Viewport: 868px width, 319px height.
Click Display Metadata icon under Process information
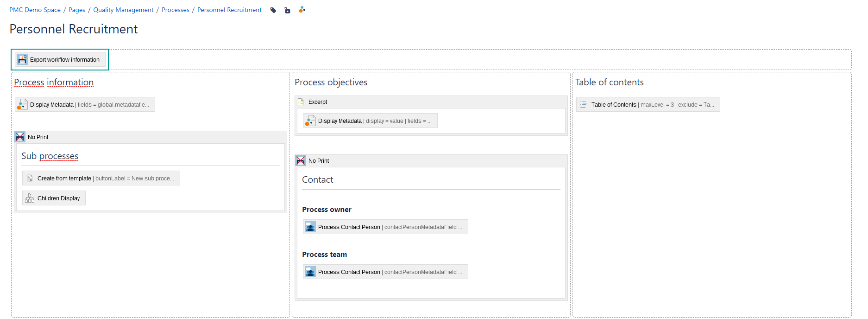point(22,104)
